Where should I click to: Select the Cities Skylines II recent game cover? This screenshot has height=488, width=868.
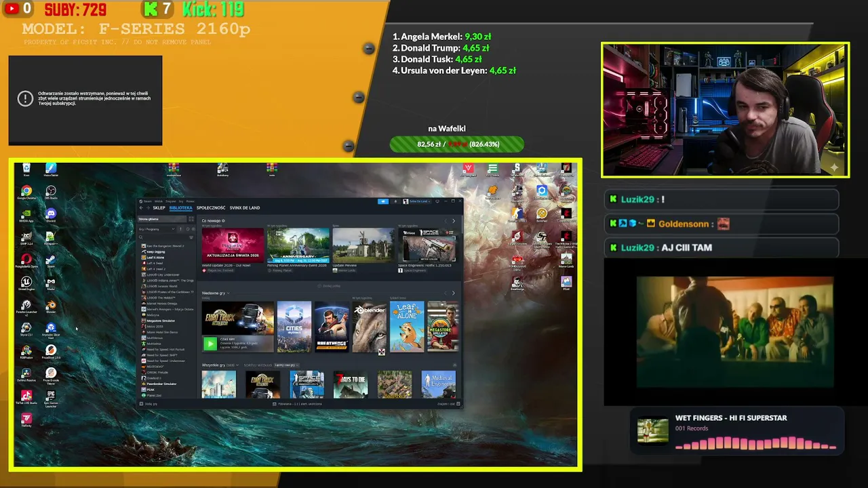[294, 326]
